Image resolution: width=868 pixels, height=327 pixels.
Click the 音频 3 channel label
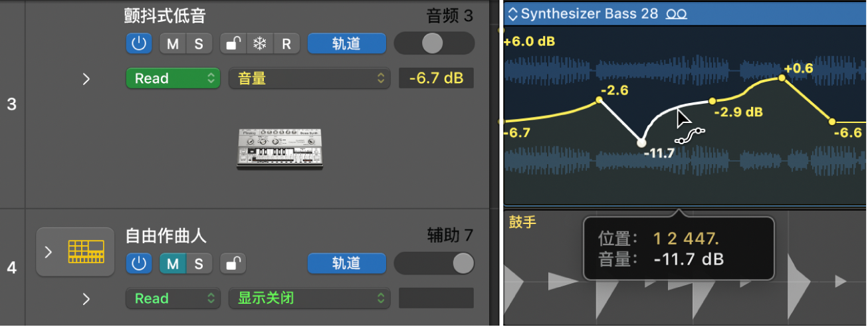pyautogui.click(x=449, y=16)
